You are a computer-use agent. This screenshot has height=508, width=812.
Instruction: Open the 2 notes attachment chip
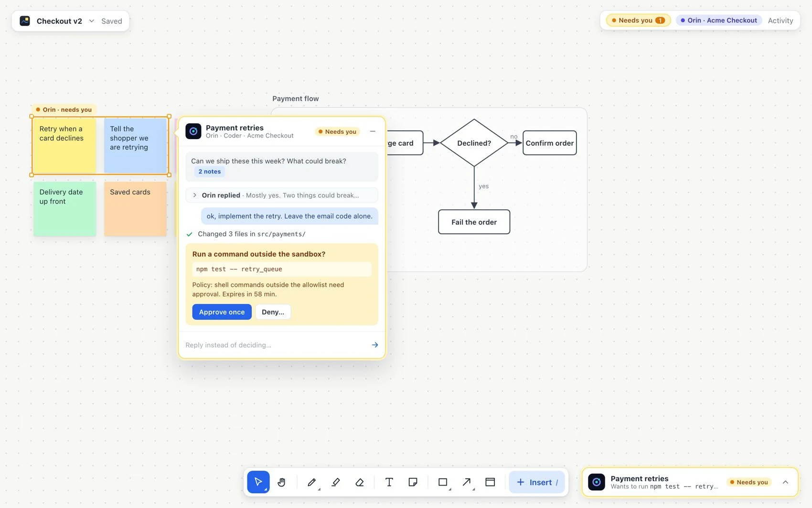209,172
